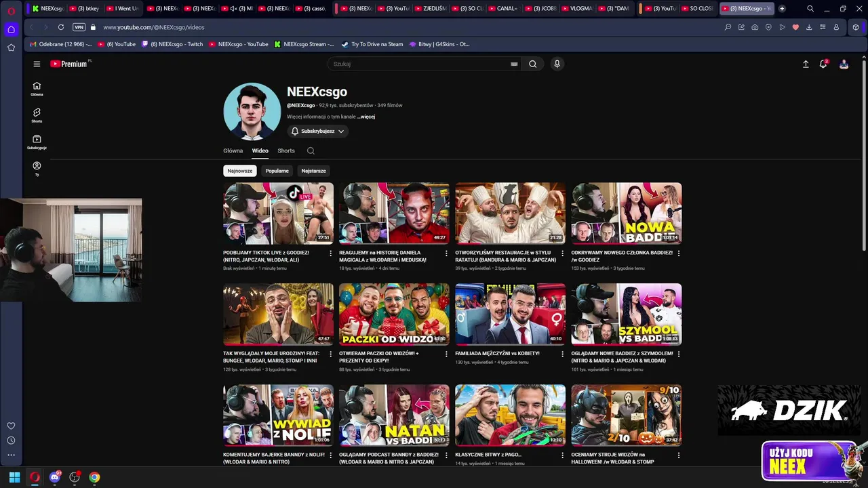This screenshot has width=868, height=488.
Task: Click the search magnifier button
Action: 533,64
